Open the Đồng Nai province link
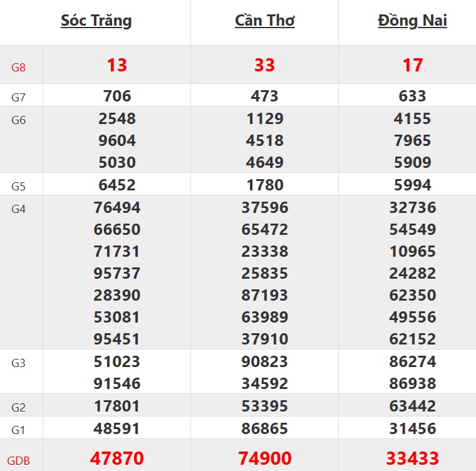Screen dimensions: 476x471 (412, 21)
